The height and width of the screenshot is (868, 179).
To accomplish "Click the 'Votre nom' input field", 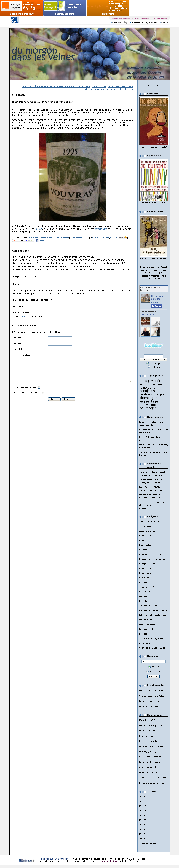I will click(x=60, y=338).
